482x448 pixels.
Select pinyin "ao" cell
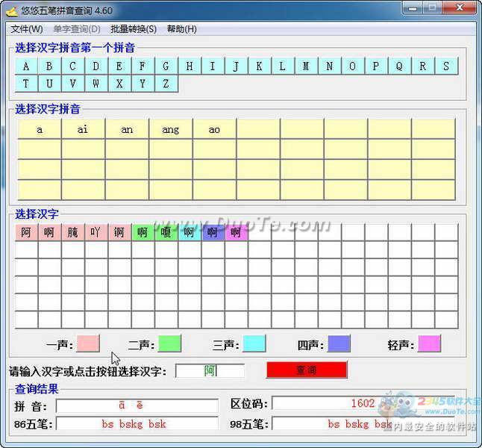pyautogui.click(x=215, y=129)
